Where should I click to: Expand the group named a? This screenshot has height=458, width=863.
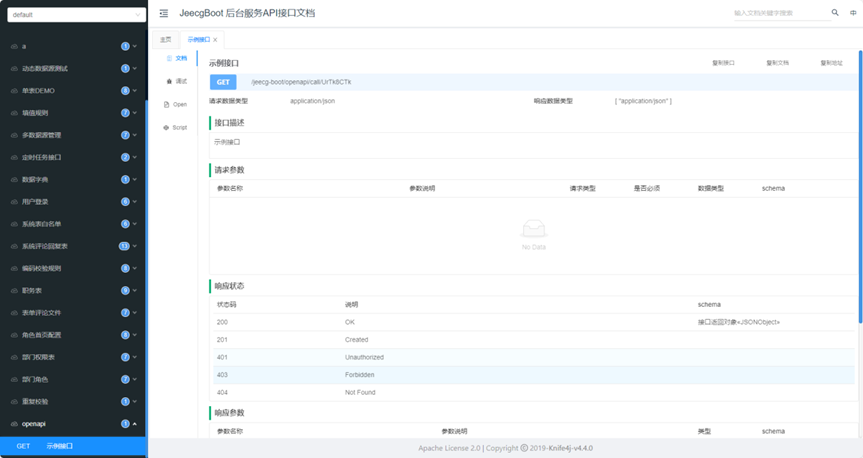point(134,46)
